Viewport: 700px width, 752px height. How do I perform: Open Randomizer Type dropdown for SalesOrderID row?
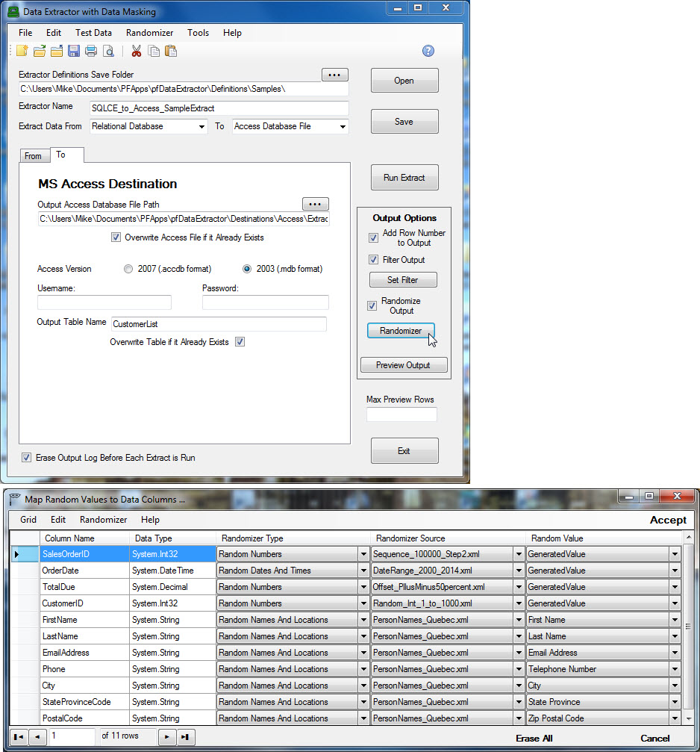coord(363,554)
